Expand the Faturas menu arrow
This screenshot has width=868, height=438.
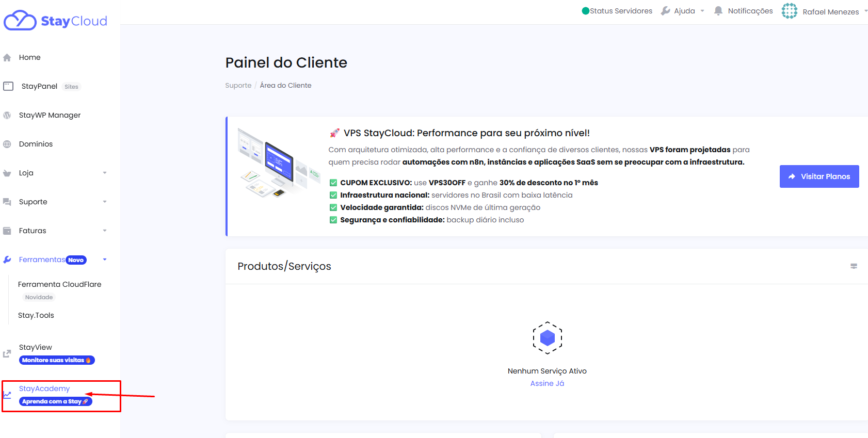point(105,231)
